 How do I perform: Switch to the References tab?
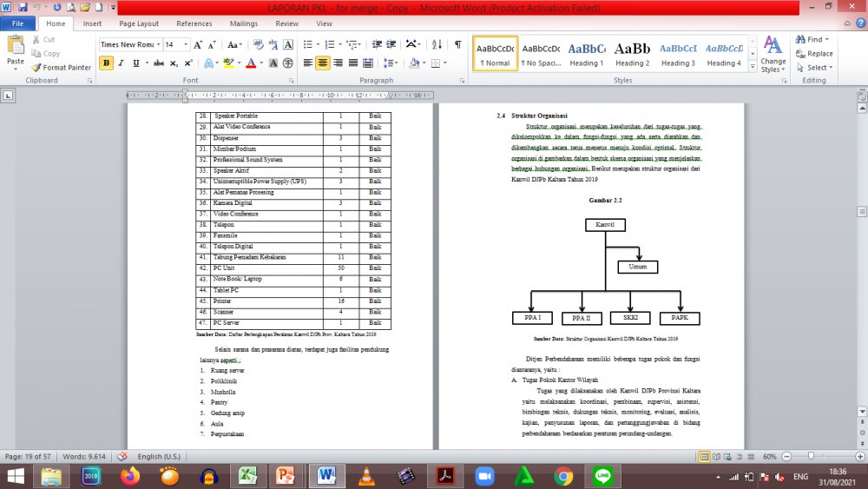[x=194, y=23]
